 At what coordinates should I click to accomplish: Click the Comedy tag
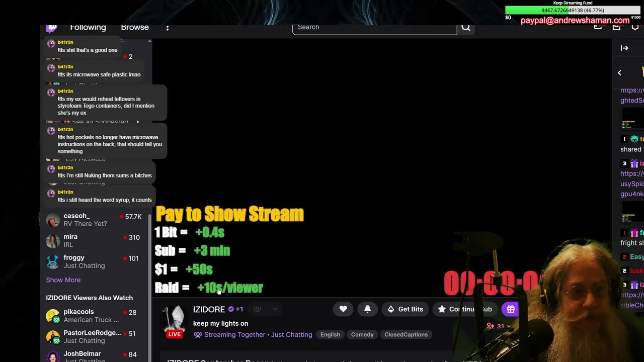tap(362, 335)
